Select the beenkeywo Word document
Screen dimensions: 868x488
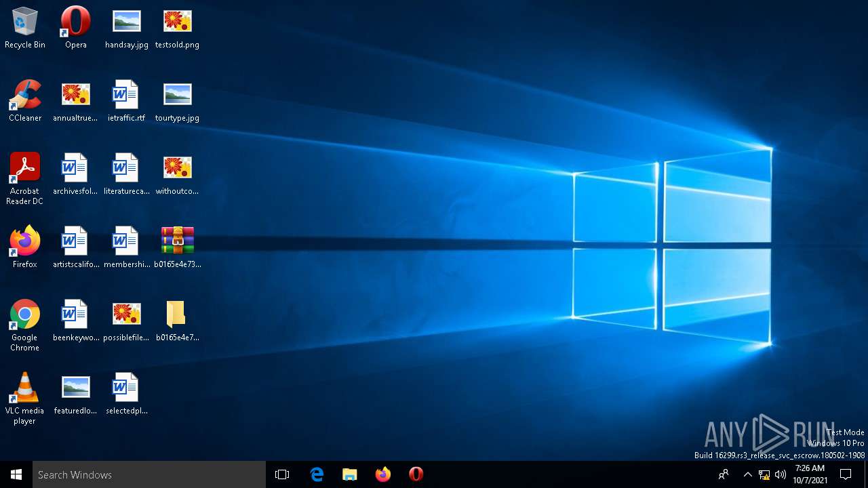coord(76,321)
